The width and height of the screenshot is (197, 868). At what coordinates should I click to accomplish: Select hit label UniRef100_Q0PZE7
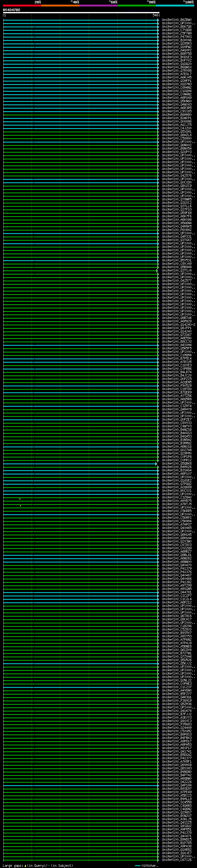(x=177, y=419)
